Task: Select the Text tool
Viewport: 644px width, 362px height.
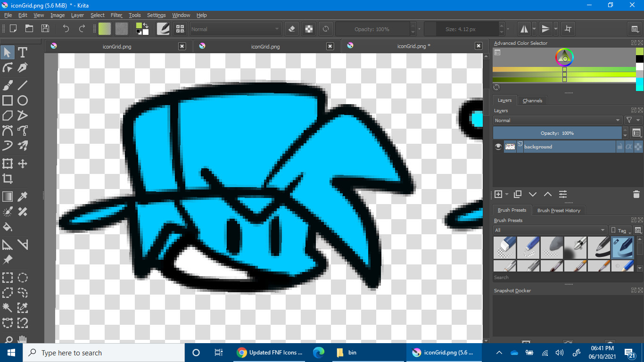Action: [x=22, y=52]
